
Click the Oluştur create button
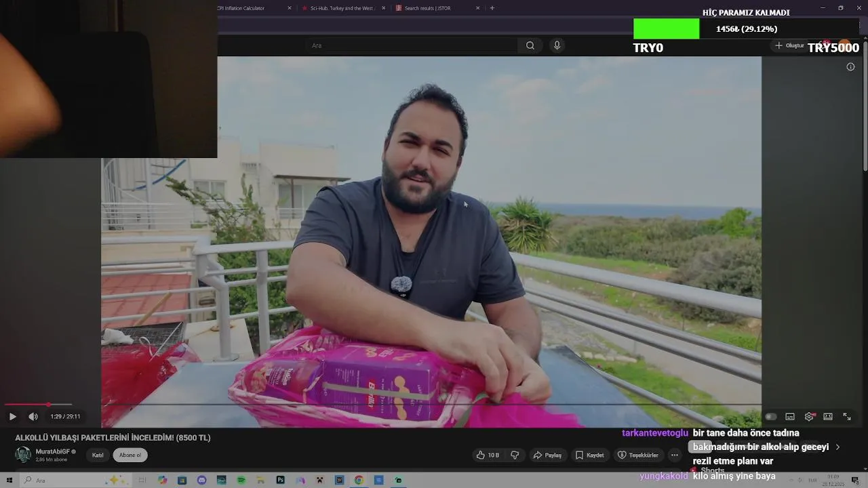click(790, 45)
